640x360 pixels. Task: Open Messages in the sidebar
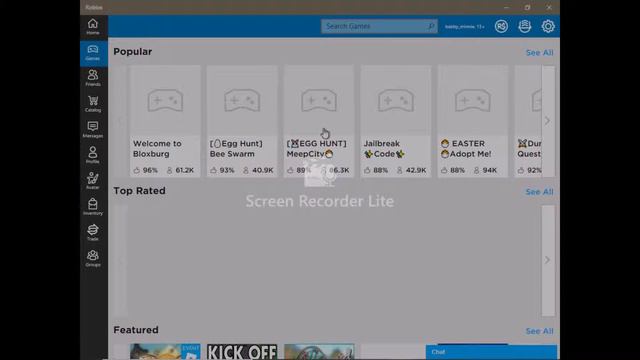(x=93, y=129)
